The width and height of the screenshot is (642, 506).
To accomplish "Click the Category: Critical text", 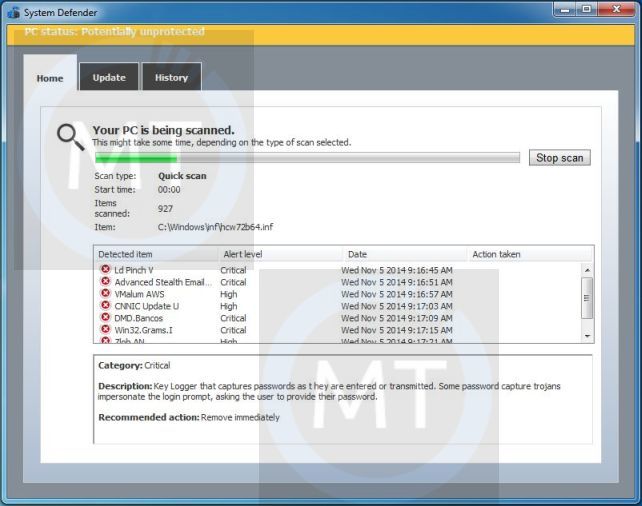I will tap(134, 366).
